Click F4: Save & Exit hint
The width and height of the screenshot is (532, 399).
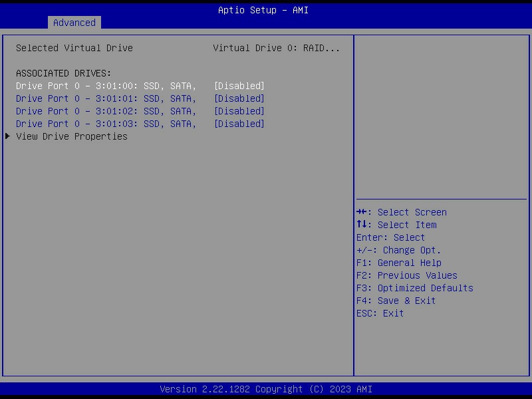click(396, 301)
